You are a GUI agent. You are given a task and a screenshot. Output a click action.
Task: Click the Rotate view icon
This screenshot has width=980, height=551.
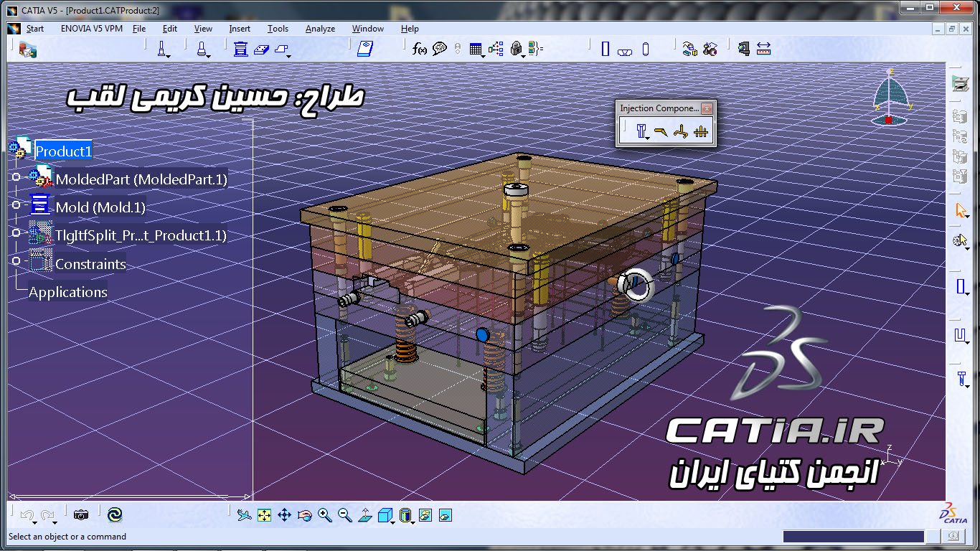tap(305, 515)
